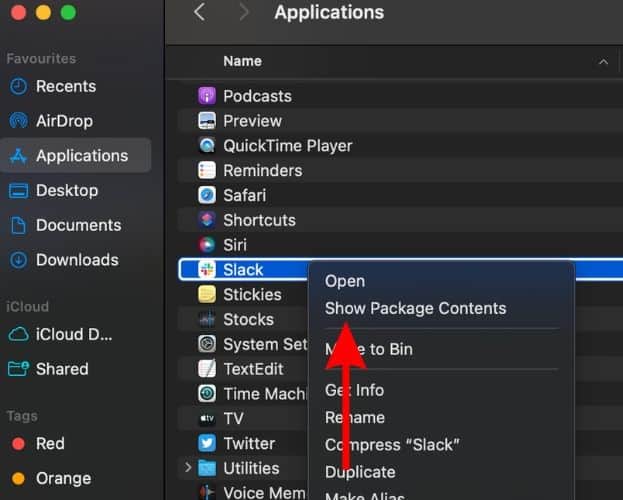Open Downloads folder in sidebar
The width and height of the screenshot is (623, 500).
coord(77,260)
